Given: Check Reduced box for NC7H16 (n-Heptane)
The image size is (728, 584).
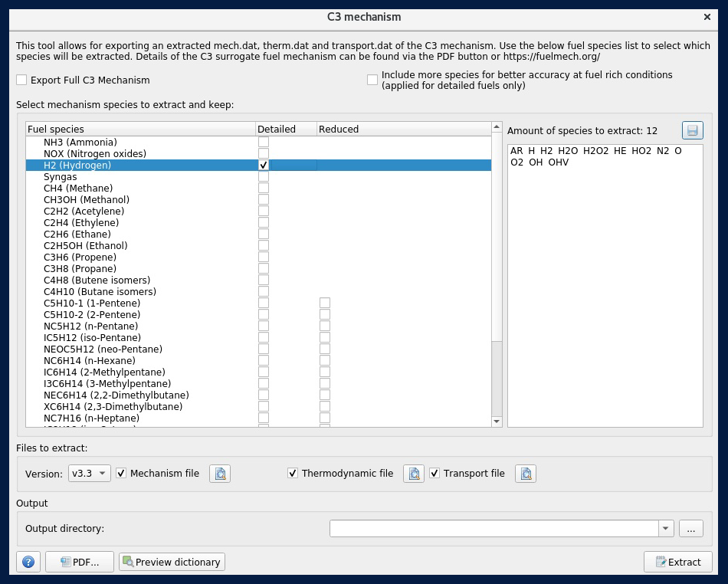Looking at the screenshot, I should (x=325, y=418).
